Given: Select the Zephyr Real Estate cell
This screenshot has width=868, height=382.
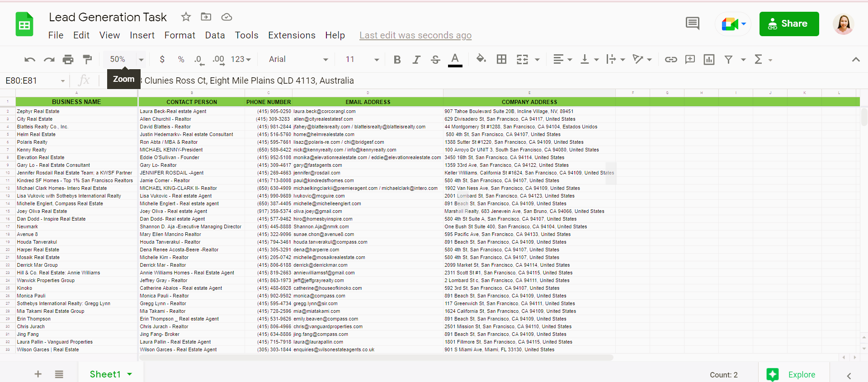Looking at the screenshot, I should pyautogui.click(x=76, y=111).
